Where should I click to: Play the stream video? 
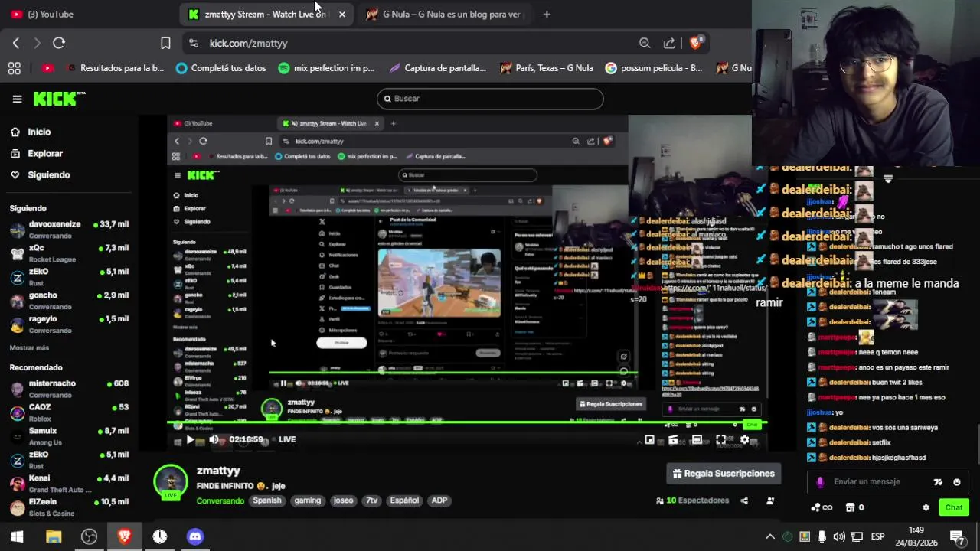(190, 439)
